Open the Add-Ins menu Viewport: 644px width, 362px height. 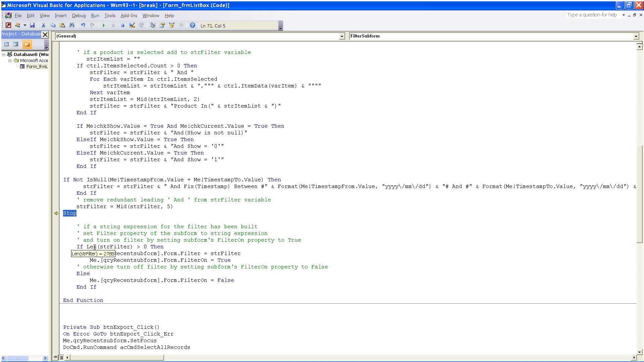[x=128, y=15]
